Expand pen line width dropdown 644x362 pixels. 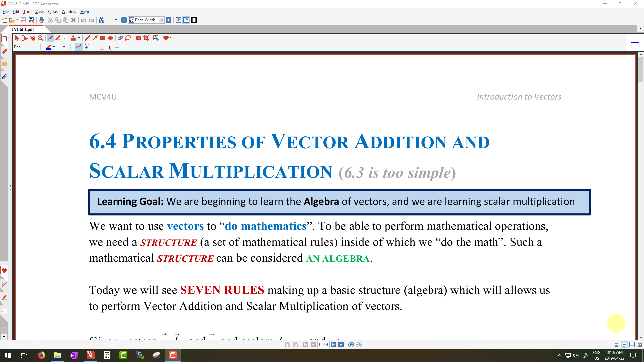[64, 47]
